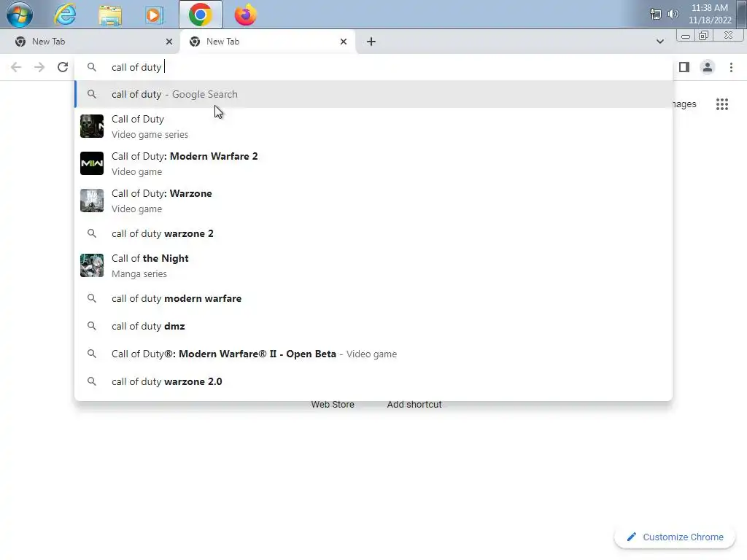
Task: Select 'call of duty - Google Search' suggestion
Action: (373, 94)
